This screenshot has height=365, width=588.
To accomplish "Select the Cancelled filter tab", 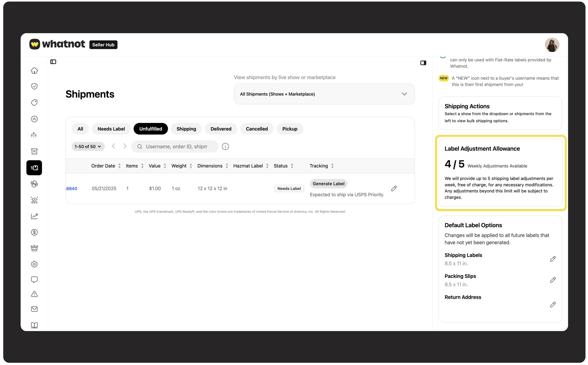I will tap(257, 129).
